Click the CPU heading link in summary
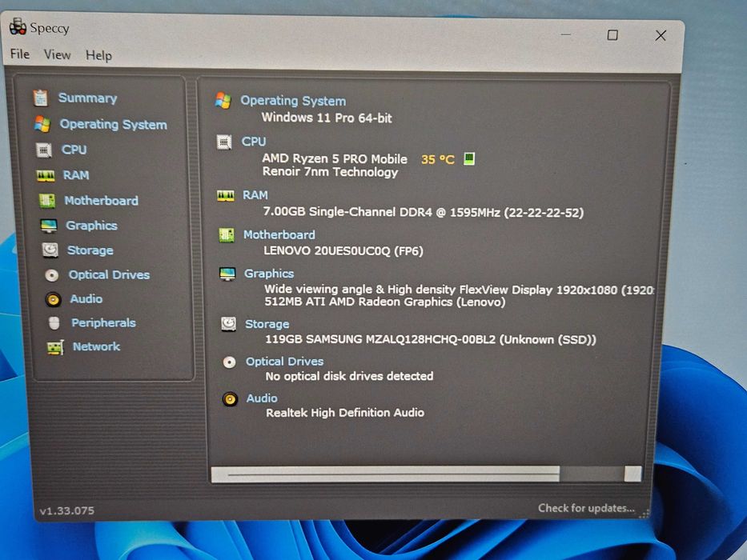Image resolution: width=747 pixels, height=560 pixels. click(x=254, y=142)
